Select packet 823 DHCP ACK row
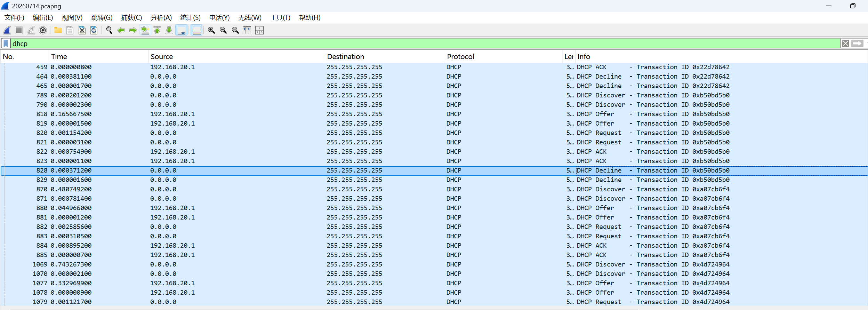This screenshot has height=310, width=868. 434,161
